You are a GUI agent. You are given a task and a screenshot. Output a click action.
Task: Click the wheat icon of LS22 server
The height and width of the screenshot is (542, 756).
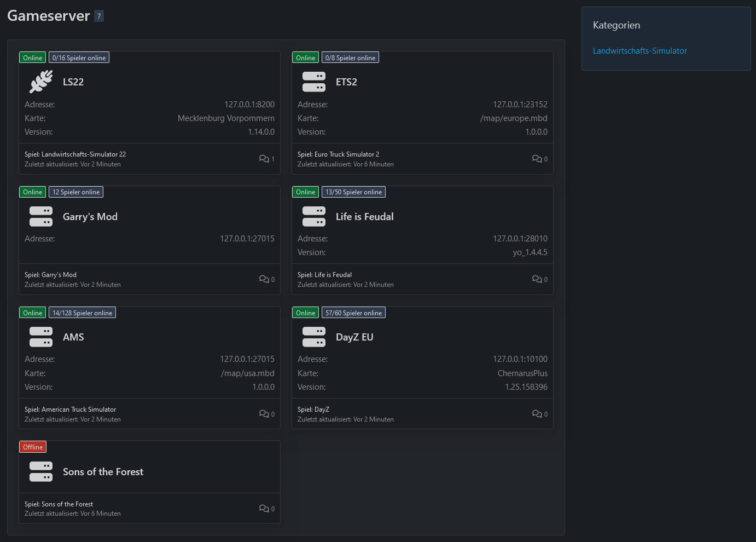point(41,82)
